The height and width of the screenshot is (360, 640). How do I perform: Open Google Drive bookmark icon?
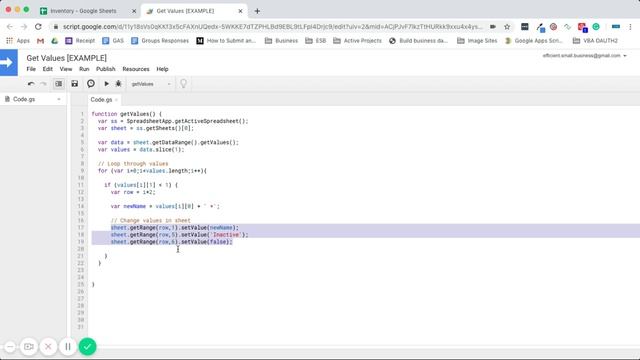pyautogui.click(x=54, y=40)
